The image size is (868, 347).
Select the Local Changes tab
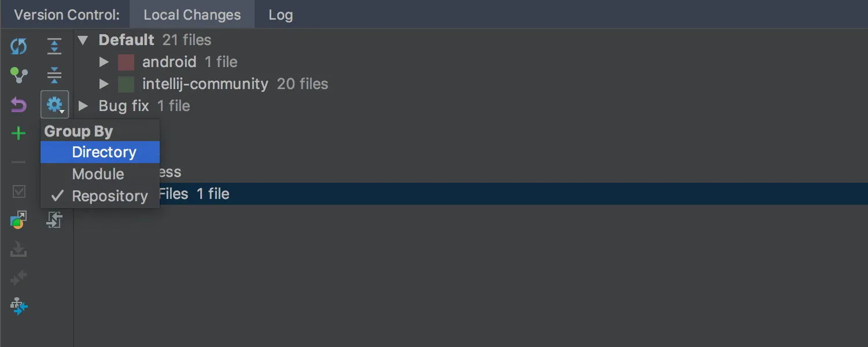(x=192, y=15)
